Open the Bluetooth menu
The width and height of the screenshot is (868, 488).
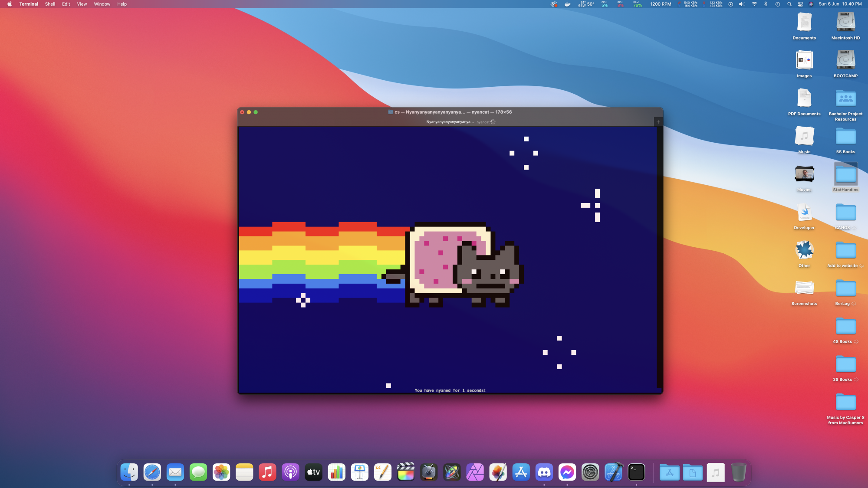tap(766, 4)
